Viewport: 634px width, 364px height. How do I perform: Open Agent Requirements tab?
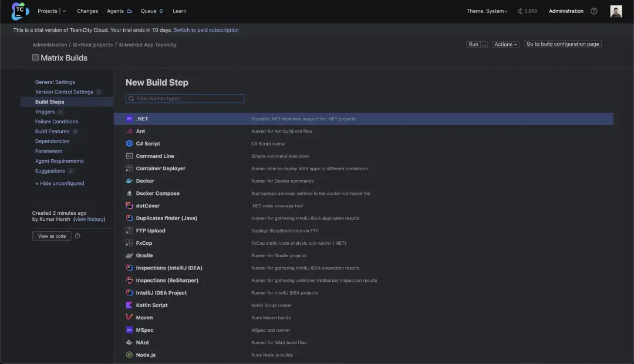59,161
